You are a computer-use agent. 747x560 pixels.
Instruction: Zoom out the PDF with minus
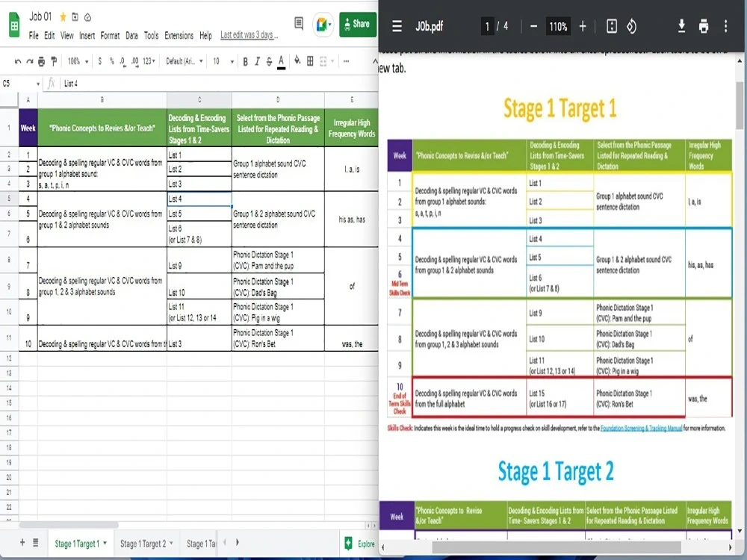coord(533,26)
